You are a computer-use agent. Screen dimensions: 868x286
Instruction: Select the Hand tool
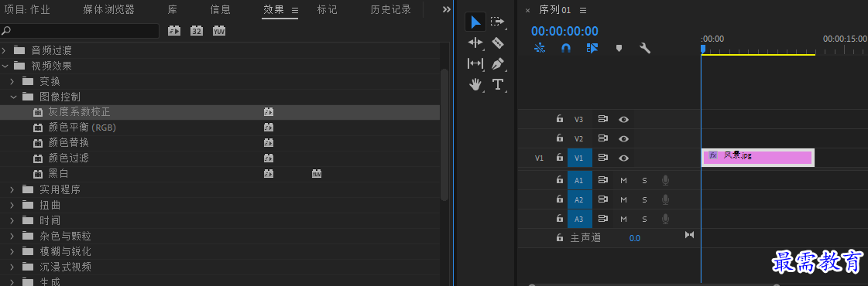[x=475, y=84]
